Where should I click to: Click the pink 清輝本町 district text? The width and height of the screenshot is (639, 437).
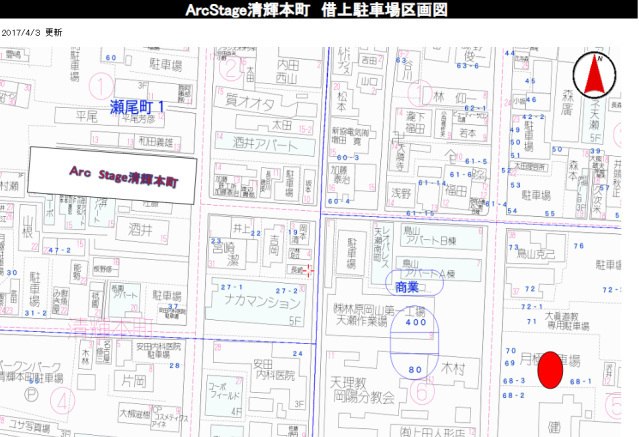pos(110,328)
